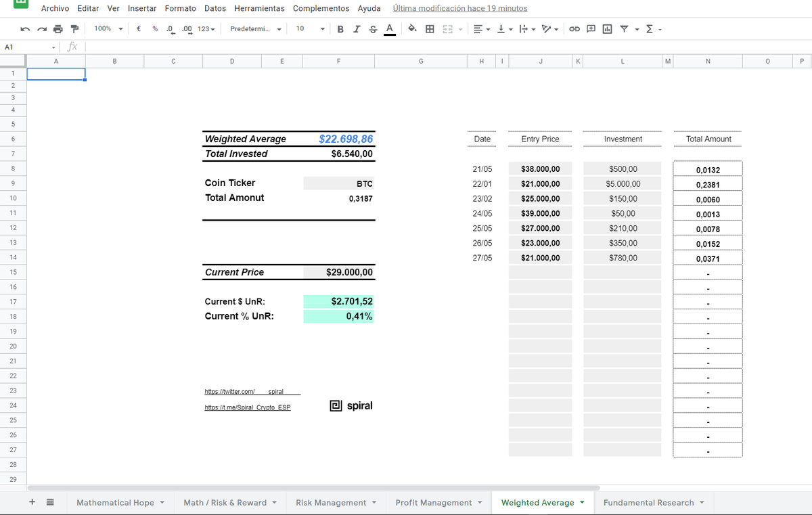Insert a comment
The image size is (812, 515).
591,29
